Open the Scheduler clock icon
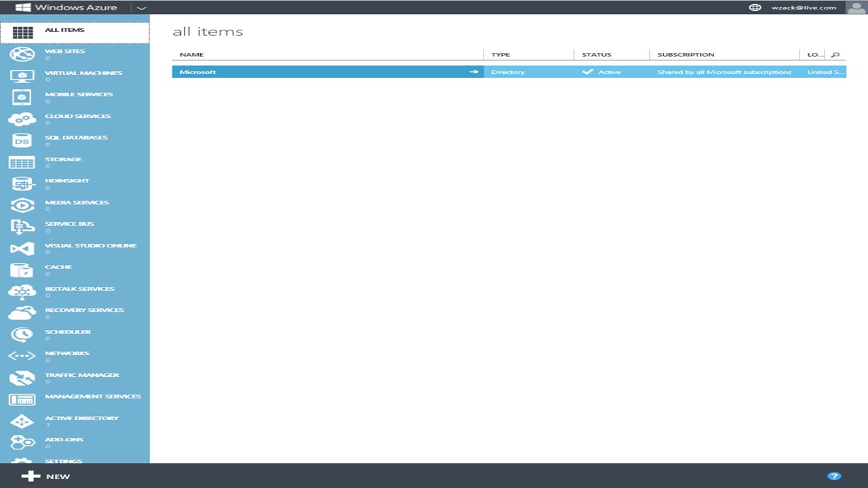Screen dimensions: 868x488 pos(22,335)
